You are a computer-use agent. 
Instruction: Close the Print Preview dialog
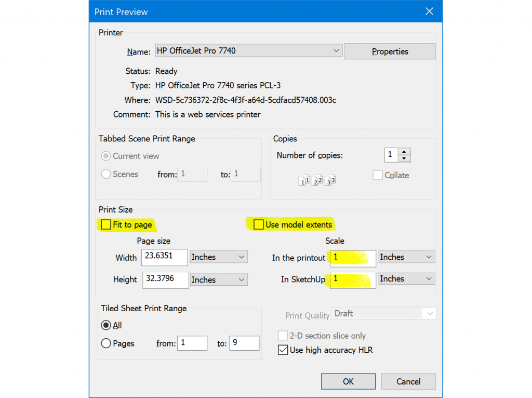429,11
